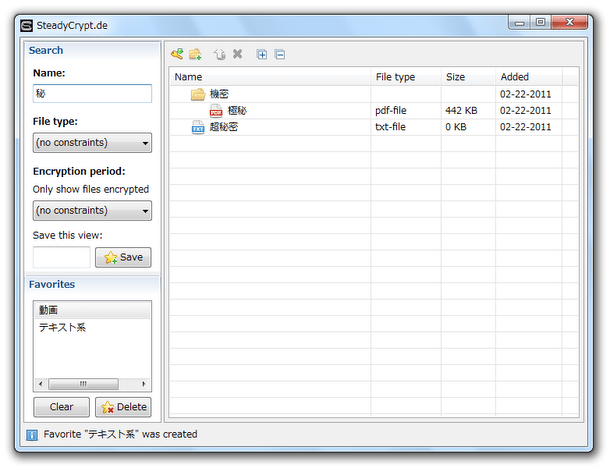This screenshot has width=610, height=468.
Task: Click the Favorites list left scroll arrow
Action: pos(41,384)
